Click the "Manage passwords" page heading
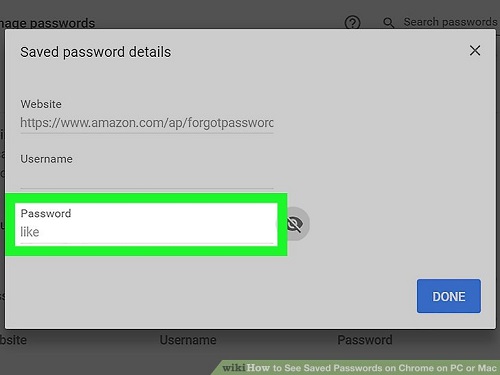Viewport: 500px width, 375px height. tap(47, 23)
